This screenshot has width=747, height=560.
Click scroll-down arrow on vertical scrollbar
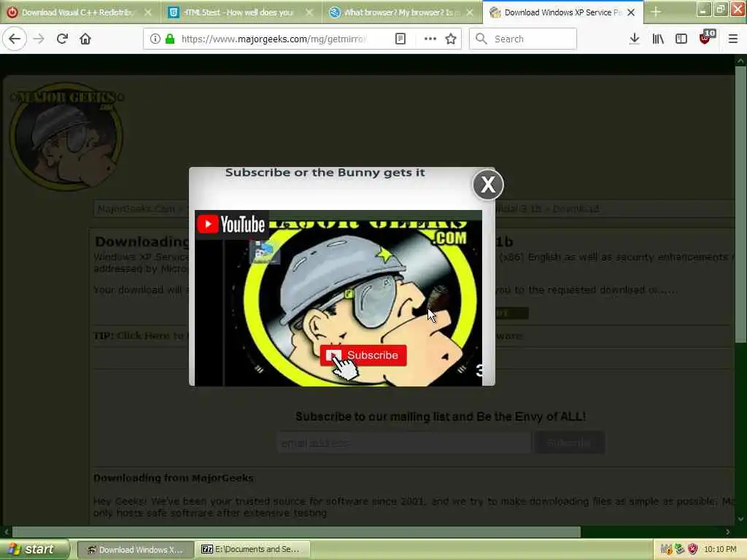(740, 519)
